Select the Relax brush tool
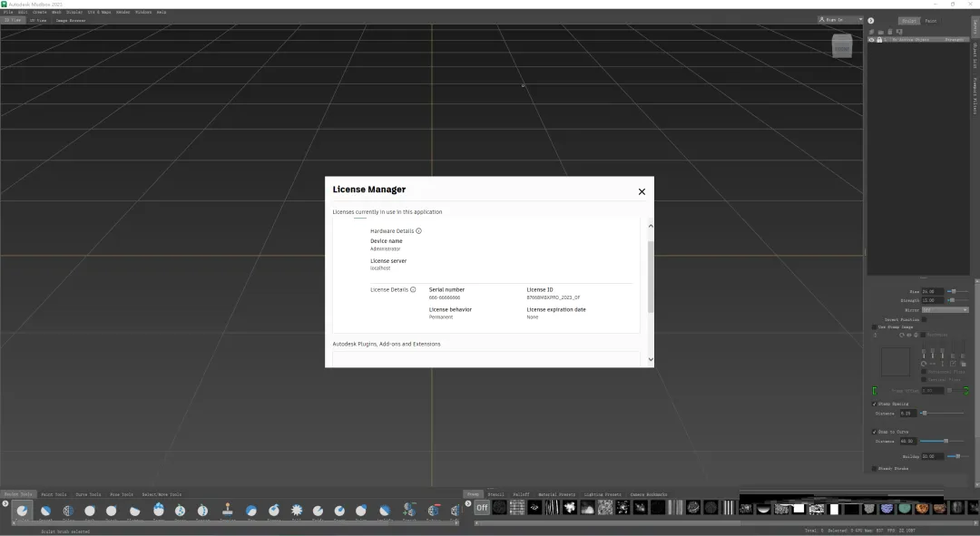980x536 pixels. 68,511
